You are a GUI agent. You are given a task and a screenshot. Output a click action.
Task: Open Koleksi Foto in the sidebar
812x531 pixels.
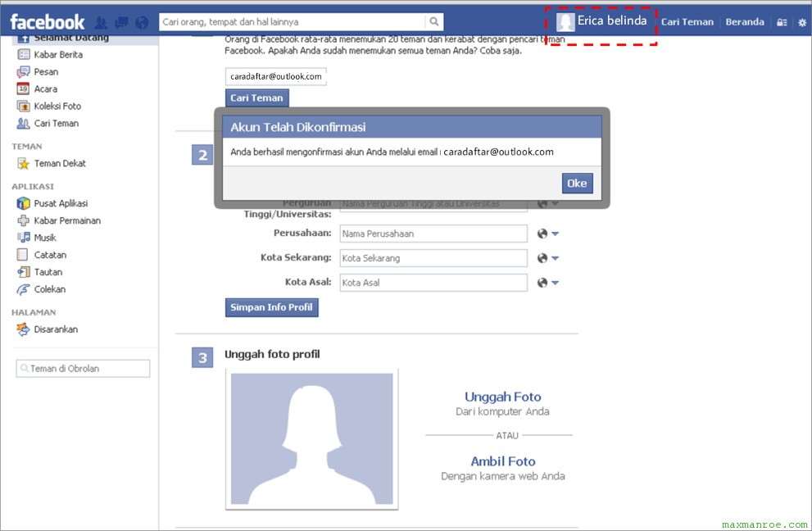[57, 106]
